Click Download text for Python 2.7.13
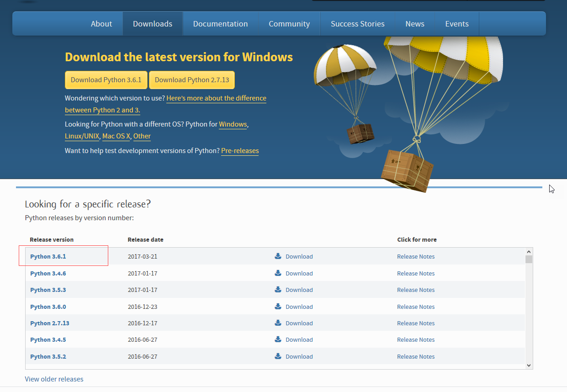Viewport: 567px width, 392px height. pyautogui.click(x=299, y=323)
